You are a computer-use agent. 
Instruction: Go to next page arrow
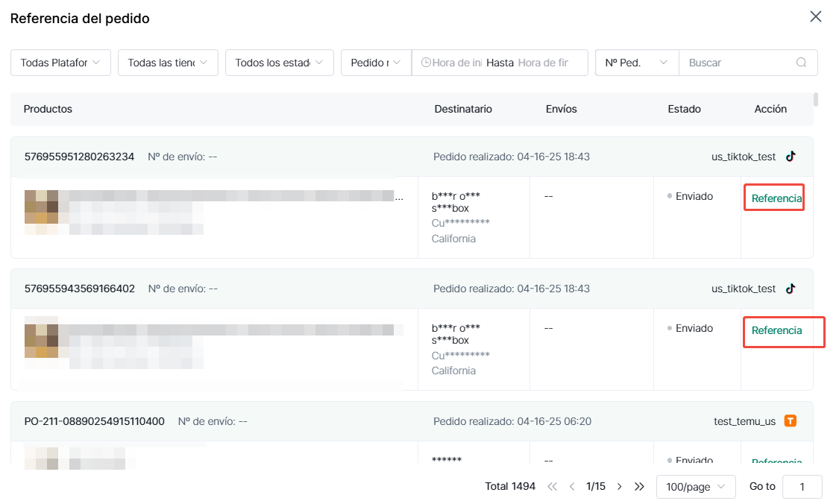[619, 487]
